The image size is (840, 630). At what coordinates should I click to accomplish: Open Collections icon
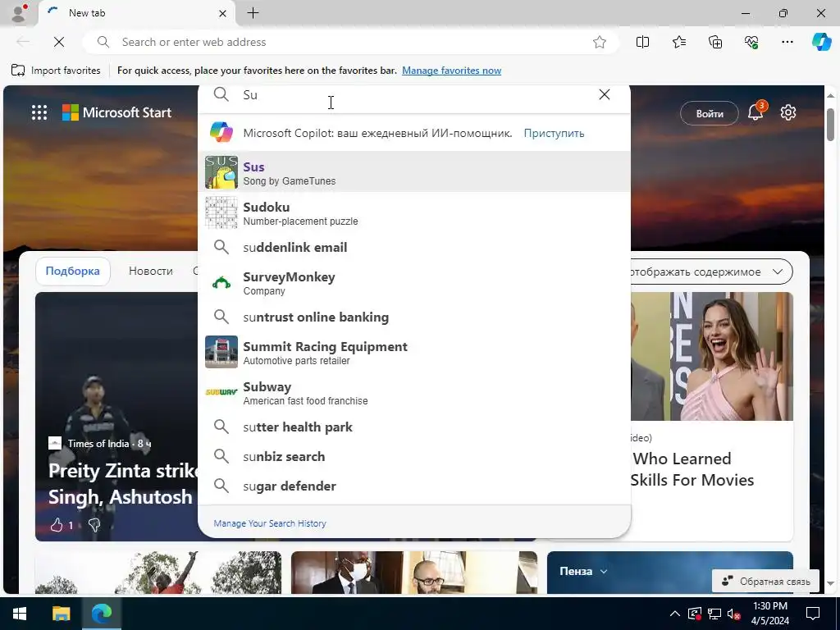tap(715, 42)
